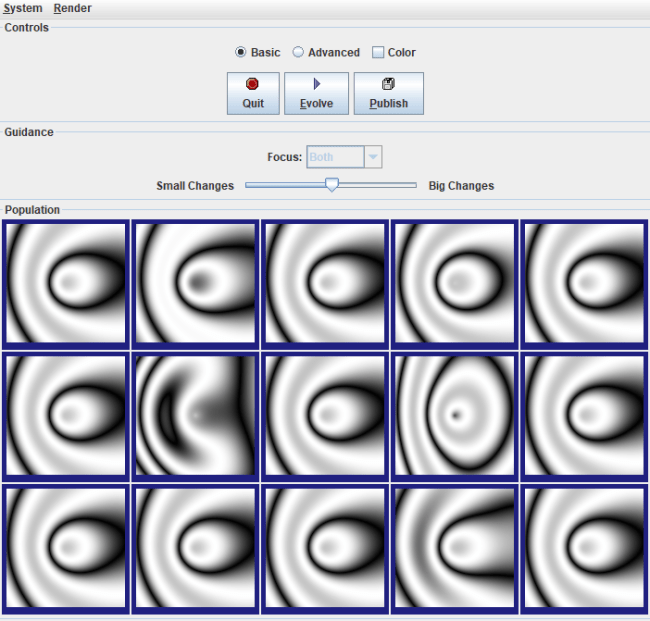Click the red Quit icon button

[x=253, y=93]
